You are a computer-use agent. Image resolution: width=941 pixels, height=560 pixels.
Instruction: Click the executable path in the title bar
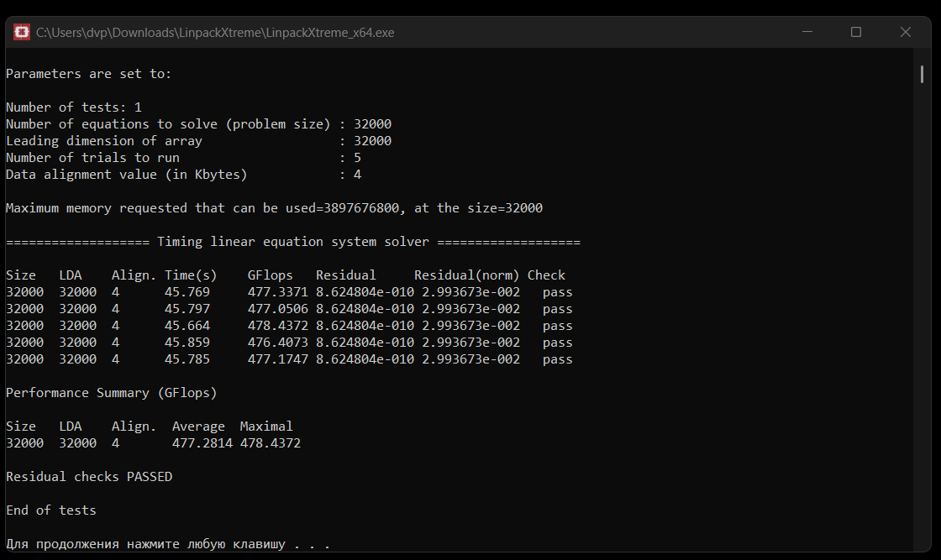click(215, 33)
